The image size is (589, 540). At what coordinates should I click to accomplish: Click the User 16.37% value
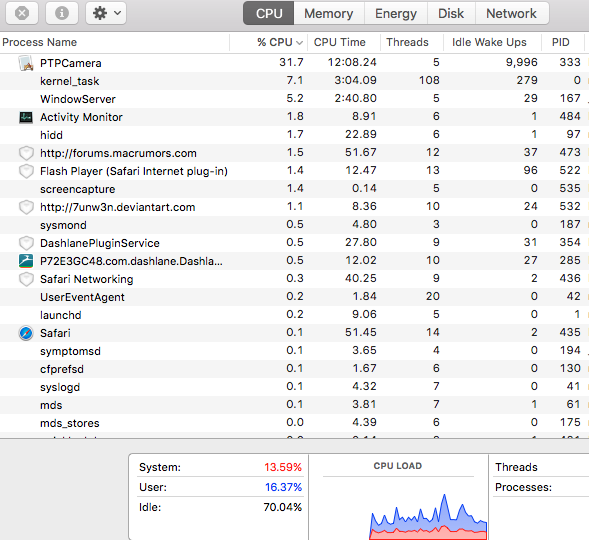pyautogui.click(x=283, y=487)
